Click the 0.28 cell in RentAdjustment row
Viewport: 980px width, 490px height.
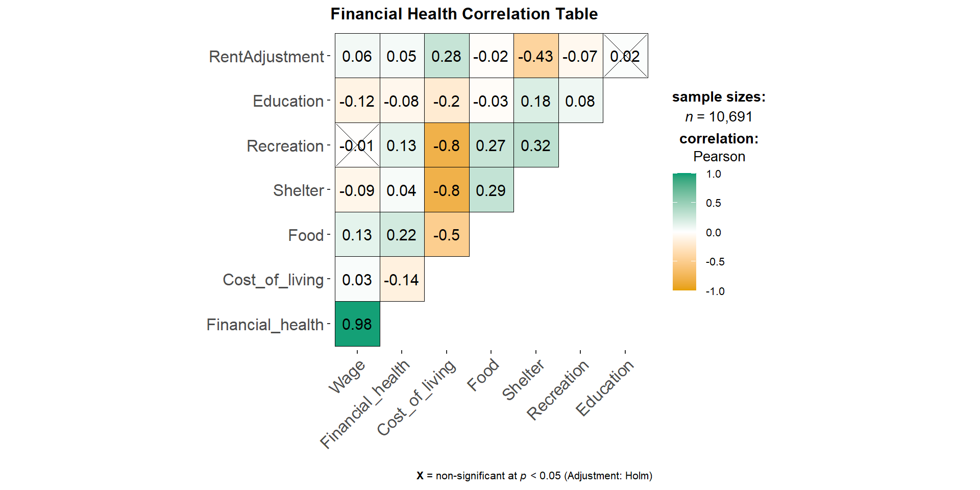coord(446,56)
